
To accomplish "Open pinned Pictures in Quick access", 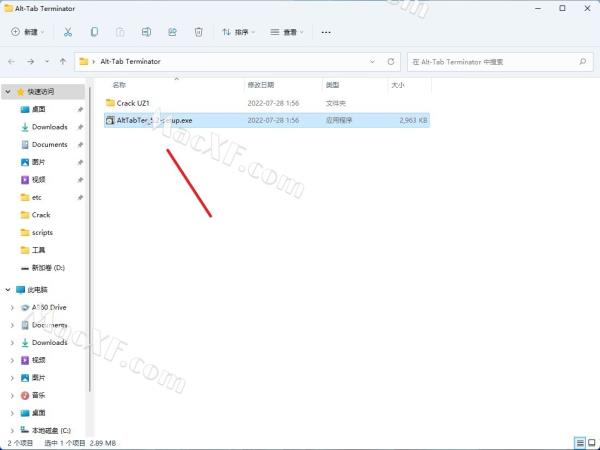I will point(38,162).
